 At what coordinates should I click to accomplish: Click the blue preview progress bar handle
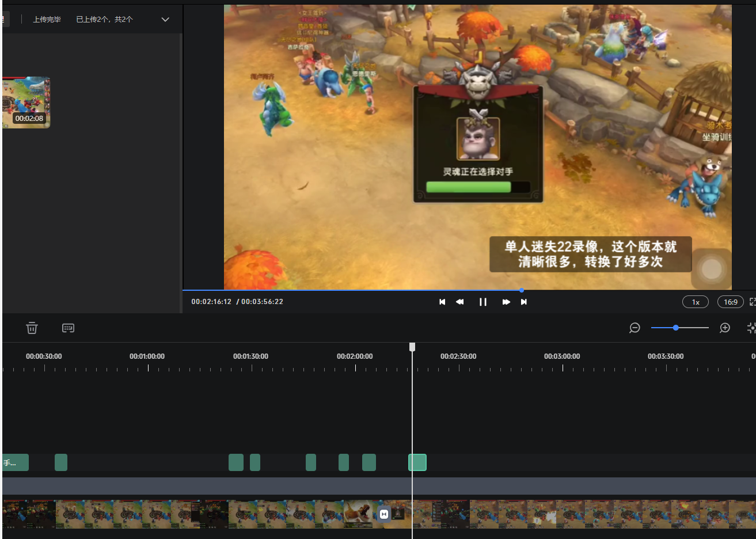(522, 290)
